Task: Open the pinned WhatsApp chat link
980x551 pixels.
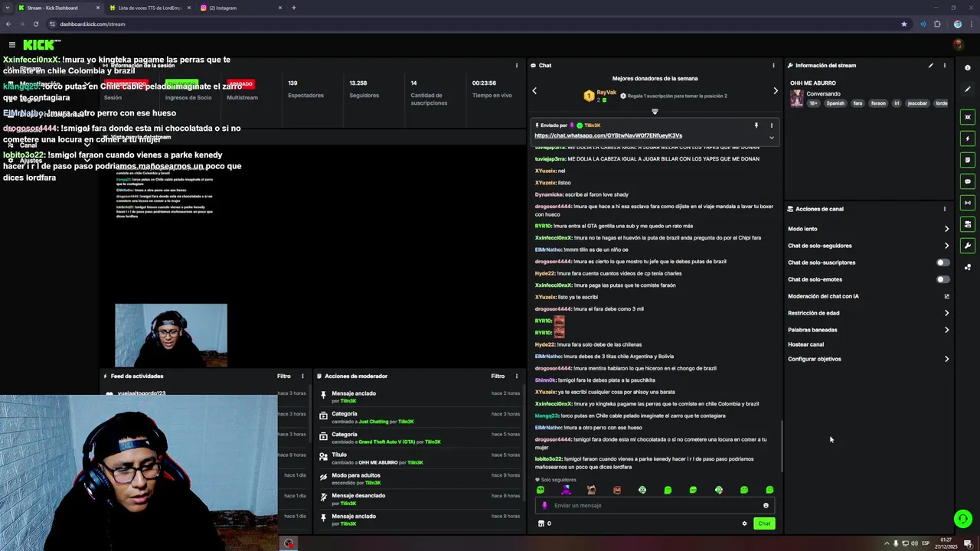Action: coord(608,135)
